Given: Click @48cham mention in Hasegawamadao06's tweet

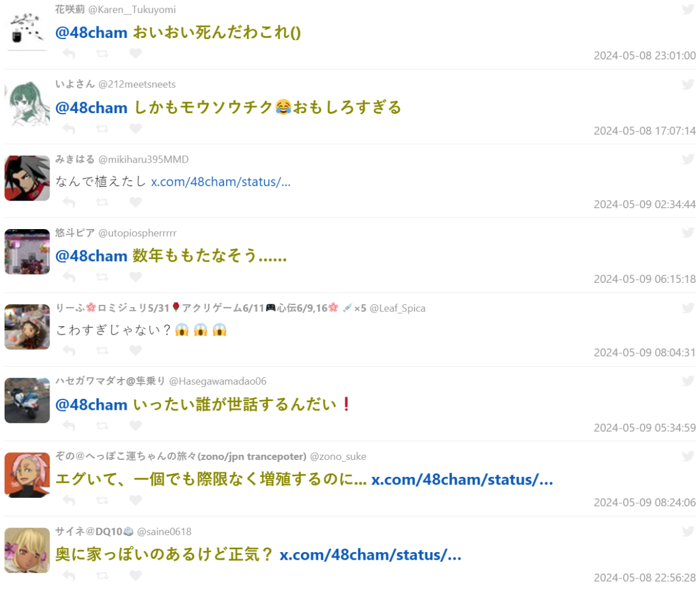Looking at the screenshot, I should (91, 405).
